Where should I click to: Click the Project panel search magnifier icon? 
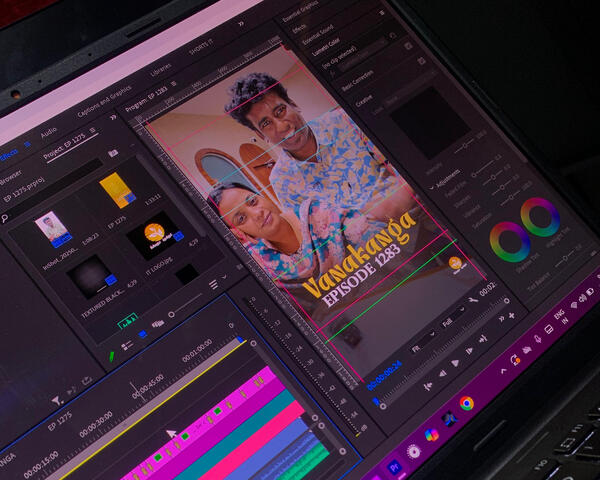click(x=5, y=219)
